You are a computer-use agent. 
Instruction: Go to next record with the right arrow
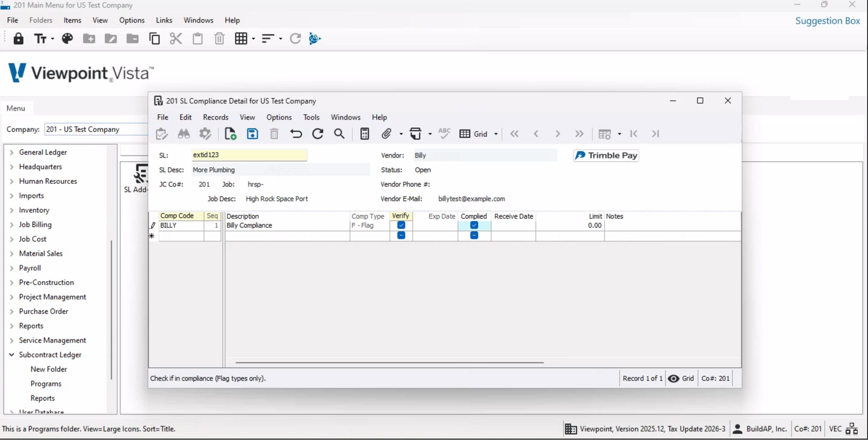click(x=558, y=134)
